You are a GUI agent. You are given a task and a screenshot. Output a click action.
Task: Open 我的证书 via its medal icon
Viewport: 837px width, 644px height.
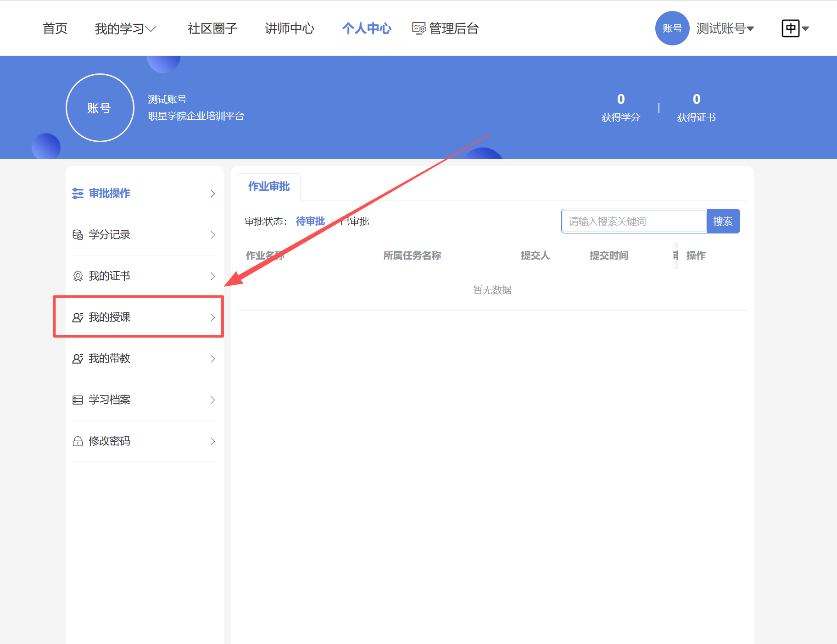77,276
